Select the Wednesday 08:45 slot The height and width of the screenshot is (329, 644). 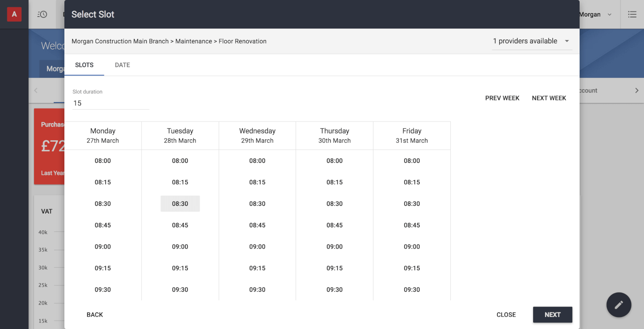tap(258, 225)
